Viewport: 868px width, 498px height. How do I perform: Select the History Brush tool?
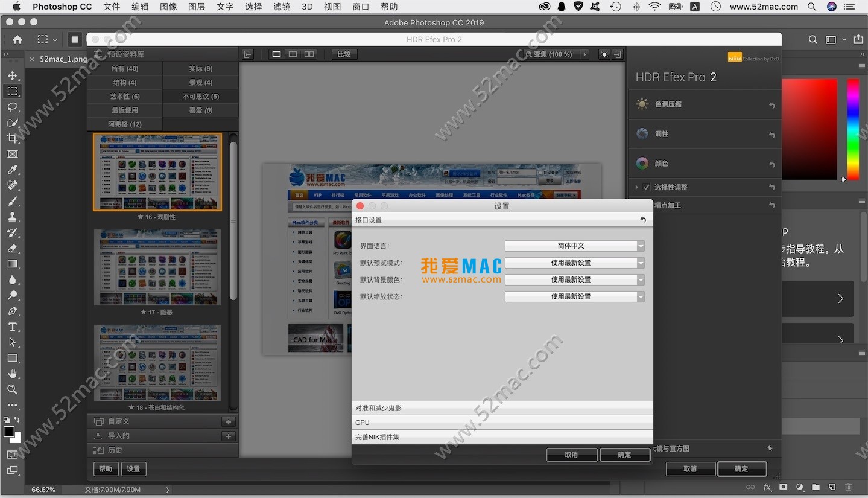(x=12, y=233)
